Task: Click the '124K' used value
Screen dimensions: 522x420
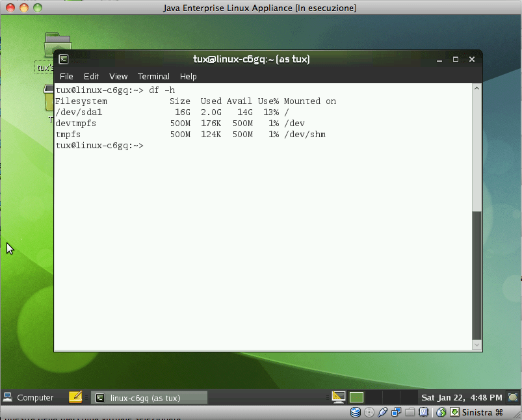Action: tap(211, 134)
